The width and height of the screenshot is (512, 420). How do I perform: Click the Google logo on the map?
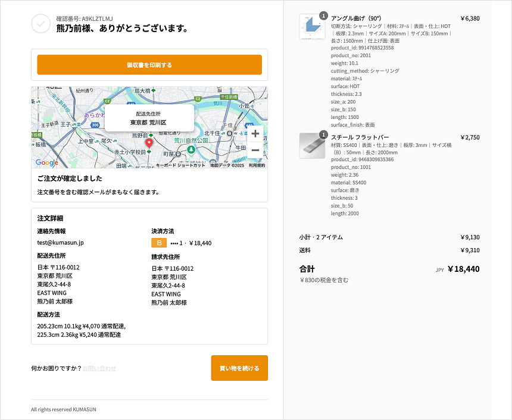[46, 162]
